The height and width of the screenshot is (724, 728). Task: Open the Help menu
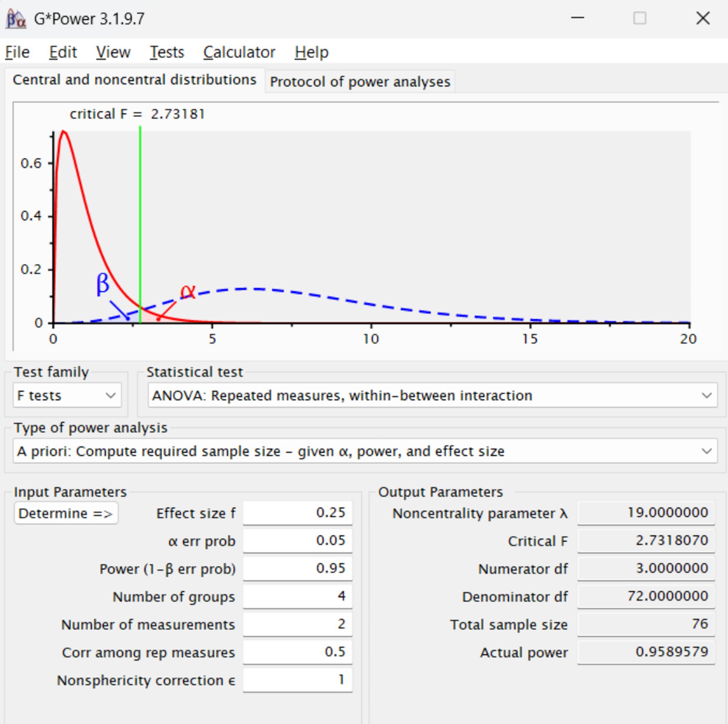pyautogui.click(x=311, y=53)
